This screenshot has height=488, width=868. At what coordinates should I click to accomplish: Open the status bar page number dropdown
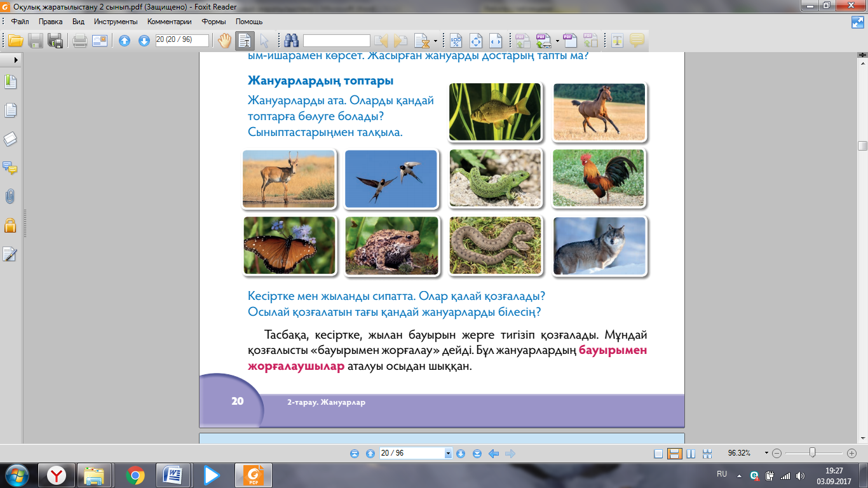click(x=449, y=454)
